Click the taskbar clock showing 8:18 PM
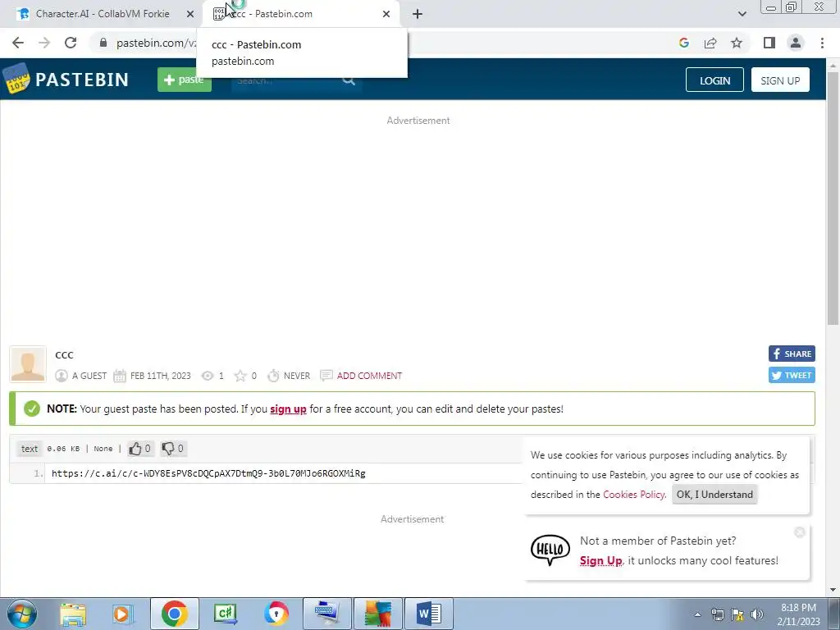This screenshot has width=840, height=630. [x=798, y=614]
